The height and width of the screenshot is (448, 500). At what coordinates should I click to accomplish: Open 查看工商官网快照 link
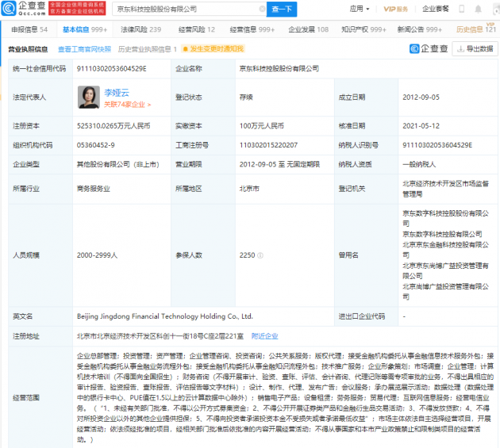(84, 49)
